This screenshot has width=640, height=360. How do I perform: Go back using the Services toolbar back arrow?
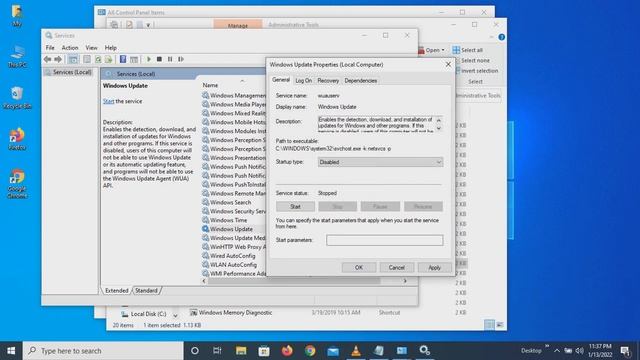pos(47,59)
